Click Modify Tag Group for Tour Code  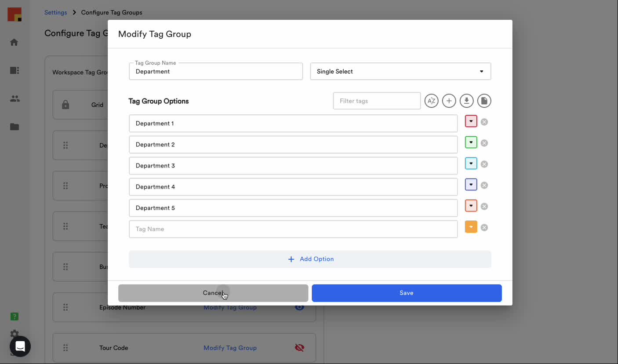click(230, 348)
